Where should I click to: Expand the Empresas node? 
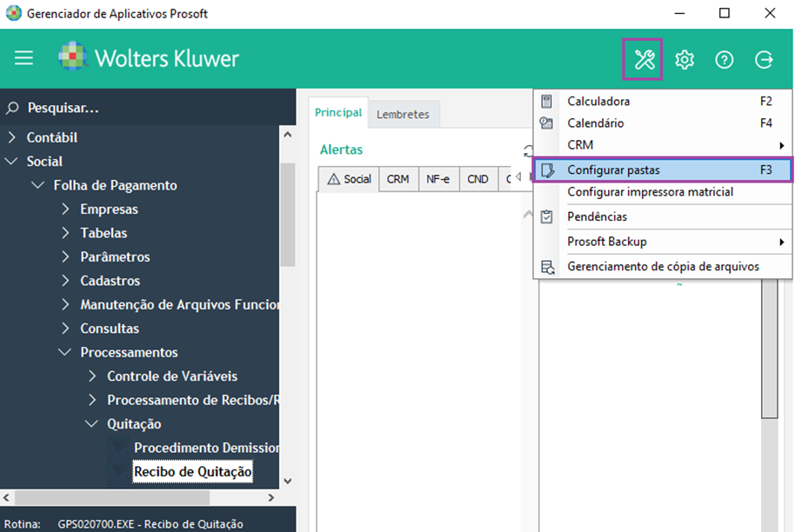[65, 209]
